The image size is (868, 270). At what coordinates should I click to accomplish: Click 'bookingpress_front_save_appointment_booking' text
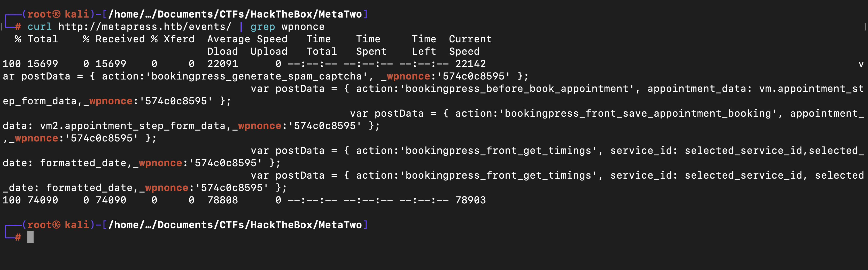638,114
